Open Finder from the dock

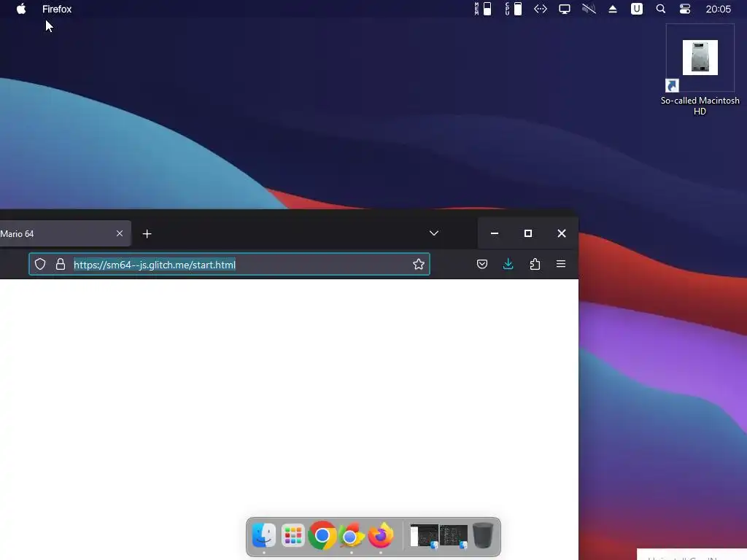pos(263,536)
